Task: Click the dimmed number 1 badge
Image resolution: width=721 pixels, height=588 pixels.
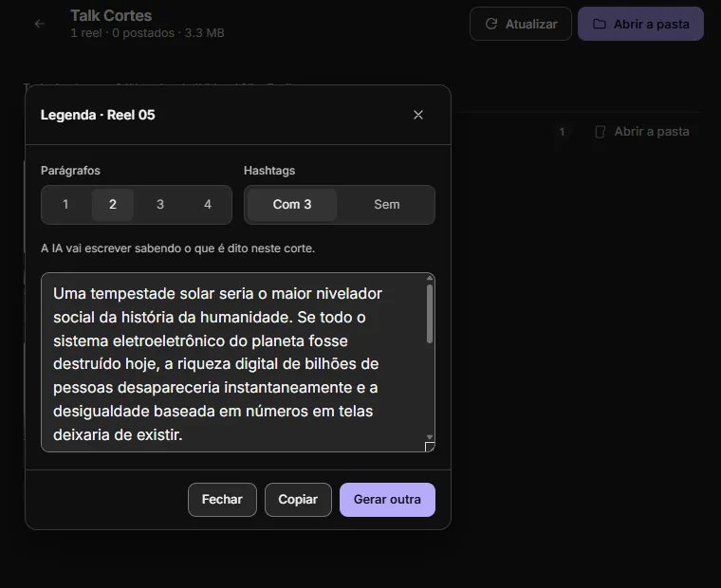Action: [x=562, y=133]
